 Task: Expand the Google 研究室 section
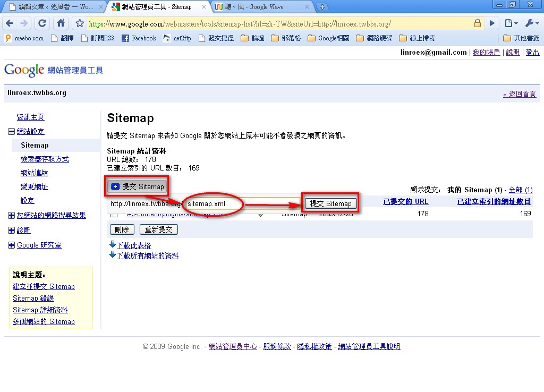point(12,245)
